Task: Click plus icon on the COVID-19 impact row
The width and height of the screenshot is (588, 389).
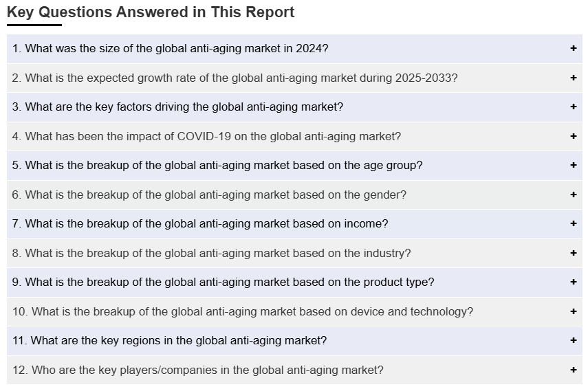Action: (x=573, y=136)
